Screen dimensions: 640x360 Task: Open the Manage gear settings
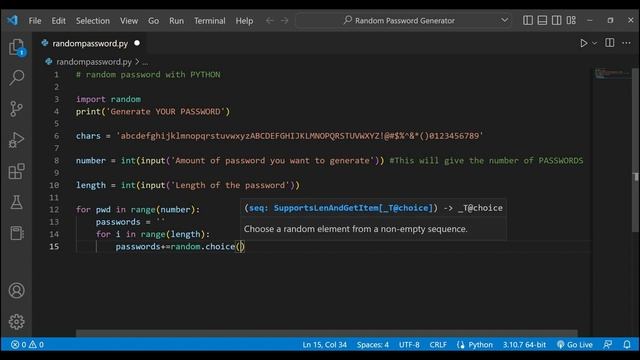pos(17,322)
